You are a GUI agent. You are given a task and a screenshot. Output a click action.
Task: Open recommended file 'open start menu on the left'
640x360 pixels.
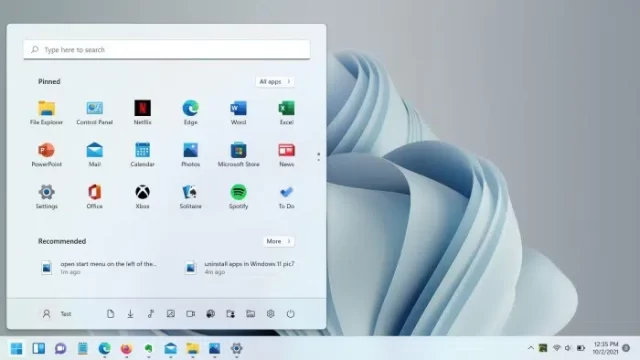(x=98, y=268)
